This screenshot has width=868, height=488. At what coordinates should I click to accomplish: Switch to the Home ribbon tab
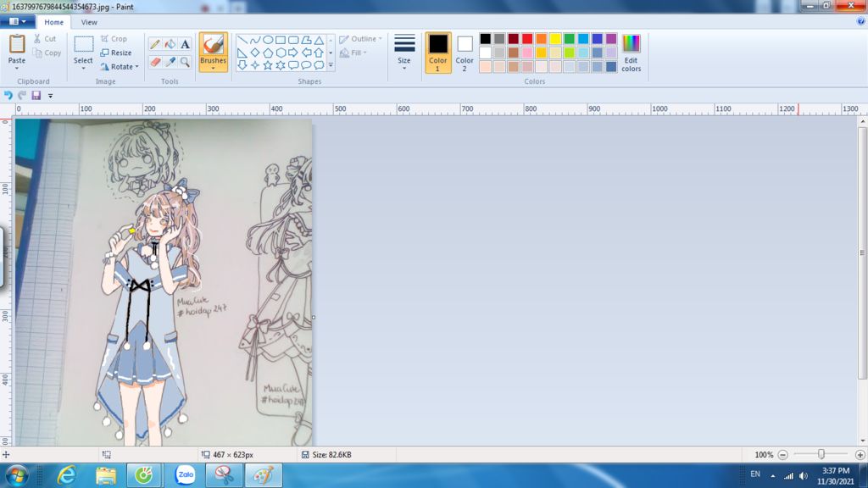click(53, 22)
